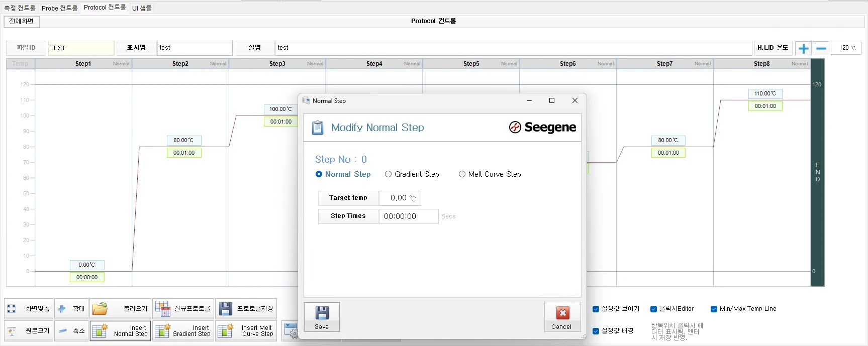Click the 설명 description input field

(514, 48)
